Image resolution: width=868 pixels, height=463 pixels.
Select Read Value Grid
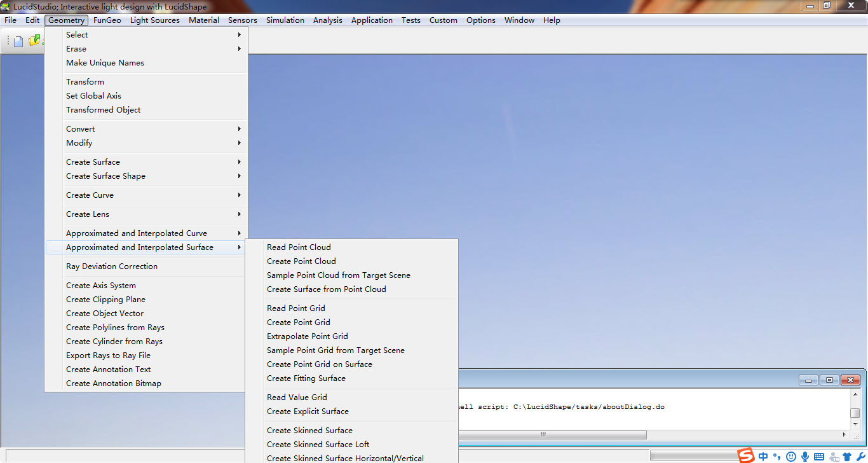351,397
